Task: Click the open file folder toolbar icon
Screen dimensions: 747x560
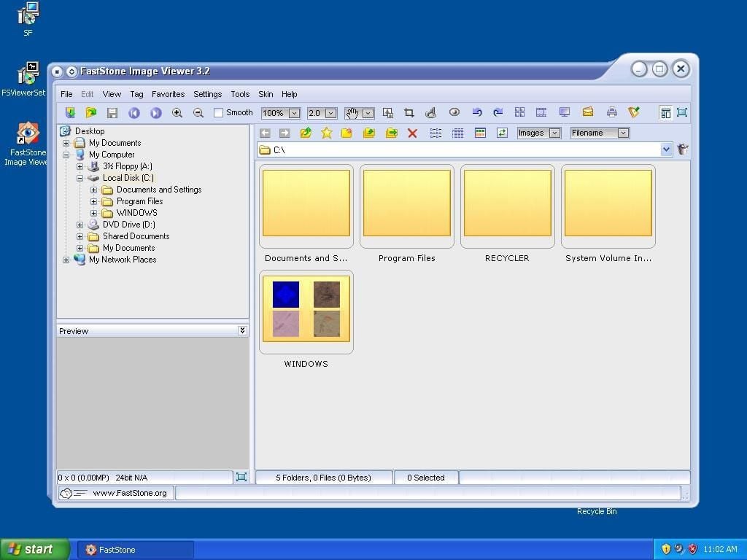Action: (91, 112)
